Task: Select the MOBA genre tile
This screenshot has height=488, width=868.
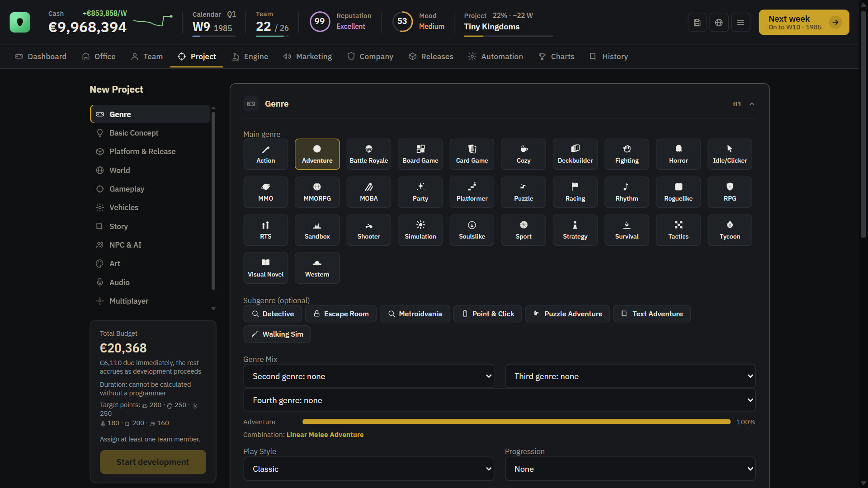Action: (x=369, y=192)
